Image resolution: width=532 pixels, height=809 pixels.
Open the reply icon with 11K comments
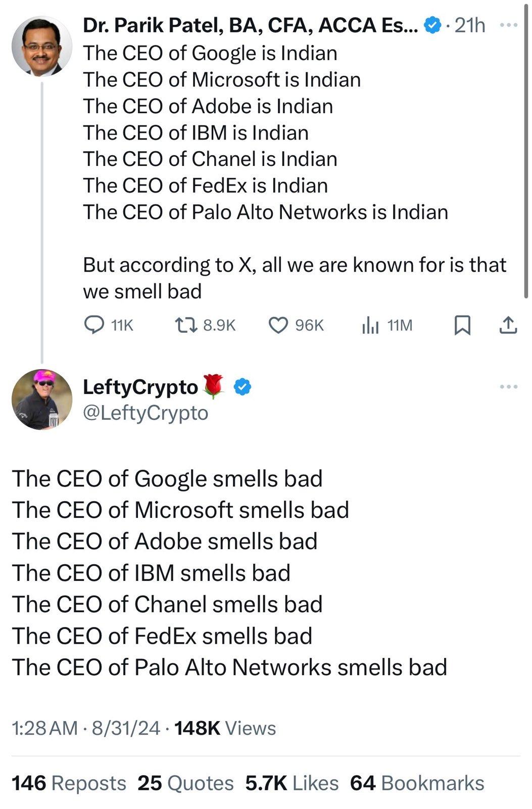pos(94,325)
